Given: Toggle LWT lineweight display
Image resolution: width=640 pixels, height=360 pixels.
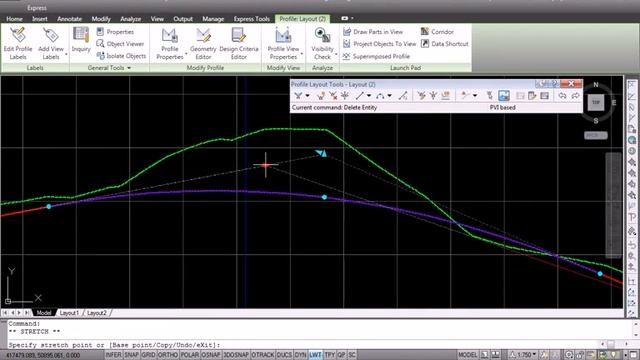Looking at the screenshot, I should (315, 355).
